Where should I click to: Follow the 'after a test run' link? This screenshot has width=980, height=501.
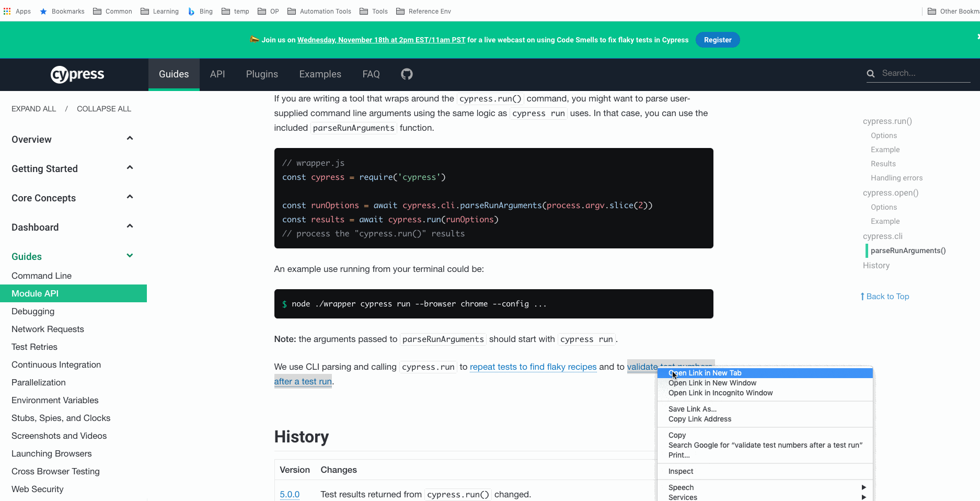pos(303,381)
